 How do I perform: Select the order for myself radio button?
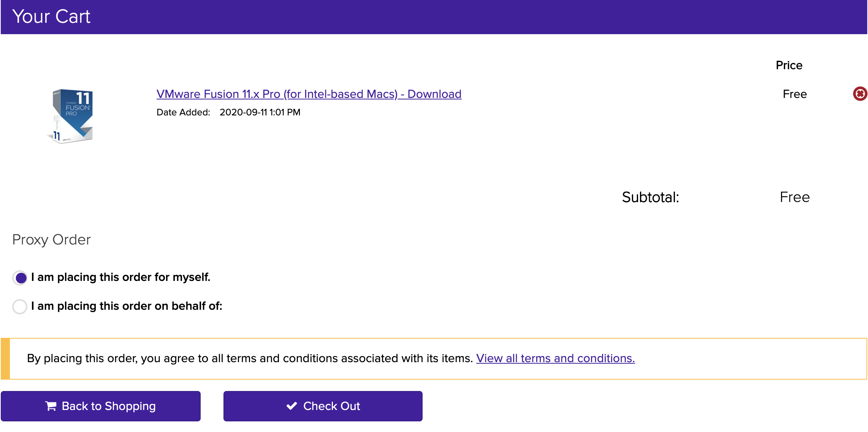(20, 278)
